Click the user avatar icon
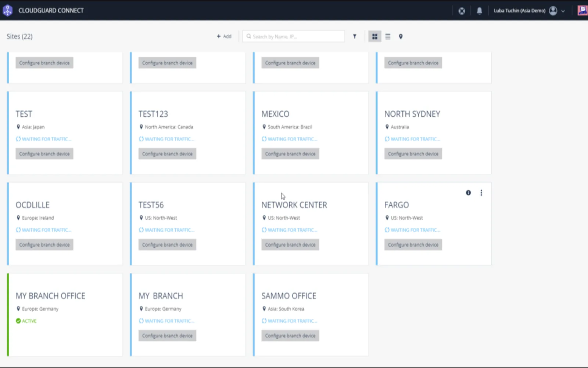588x368 pixels. pos(553,11)
